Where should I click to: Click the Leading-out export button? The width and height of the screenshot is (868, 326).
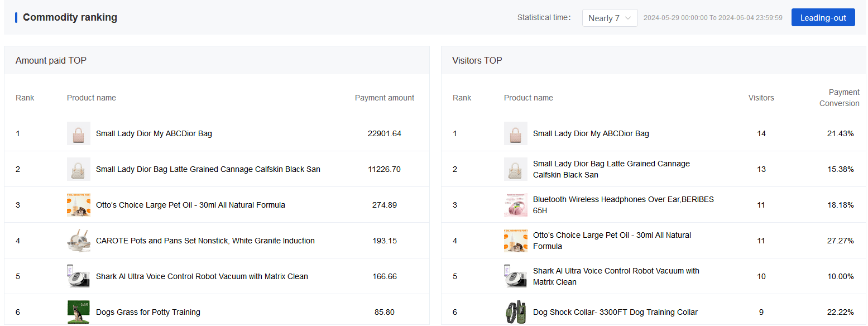(823, 18)
